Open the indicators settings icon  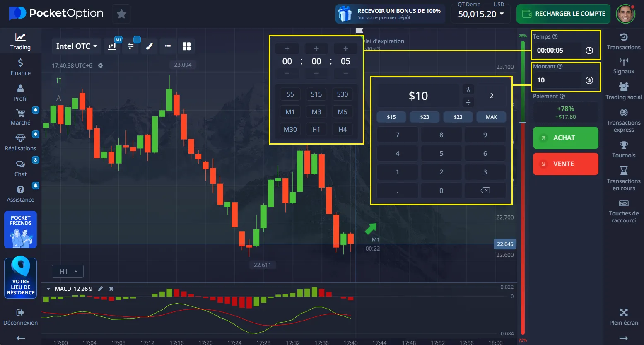(130, 46)
